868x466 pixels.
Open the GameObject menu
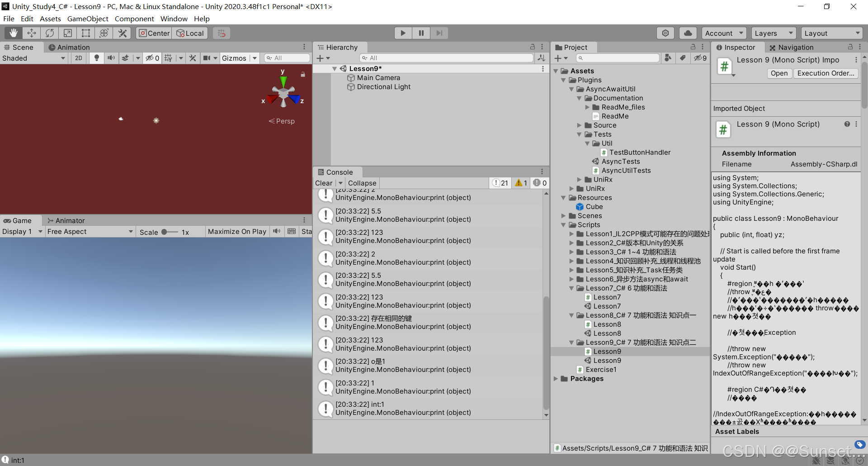coord(88,19)
